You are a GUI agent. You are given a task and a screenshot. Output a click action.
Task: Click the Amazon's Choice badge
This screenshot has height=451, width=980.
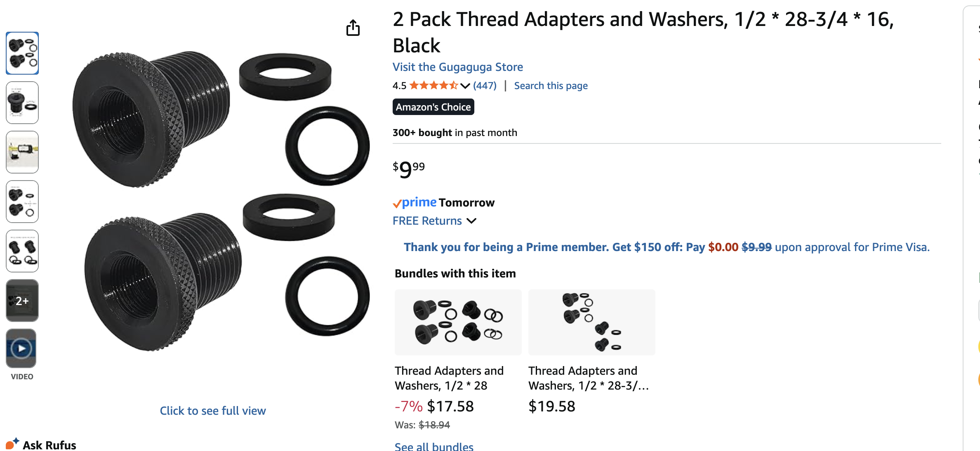(x=433, y=107)
